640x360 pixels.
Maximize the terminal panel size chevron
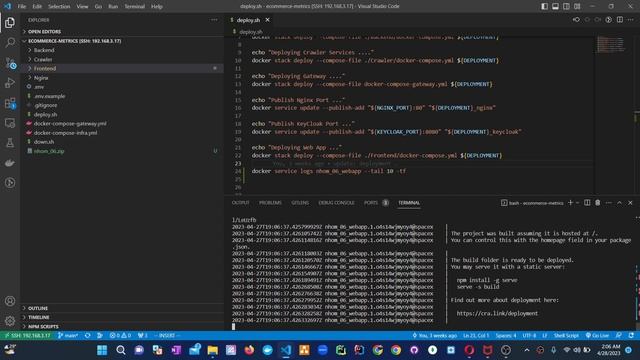pos(619,203)
